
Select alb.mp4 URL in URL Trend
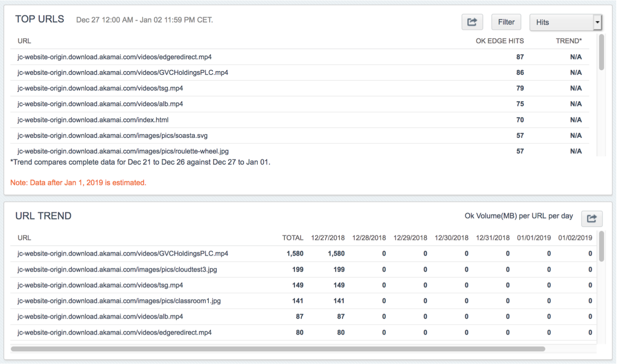pyautogui.click(x=100, y=316)
